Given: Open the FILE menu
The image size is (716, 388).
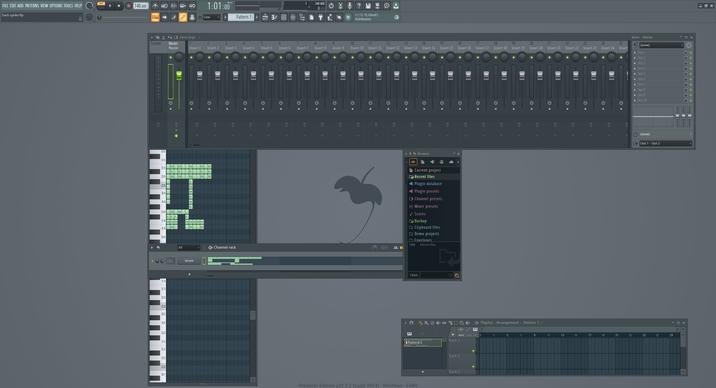Looking at the screenshot, I should [x=5, y=6].
